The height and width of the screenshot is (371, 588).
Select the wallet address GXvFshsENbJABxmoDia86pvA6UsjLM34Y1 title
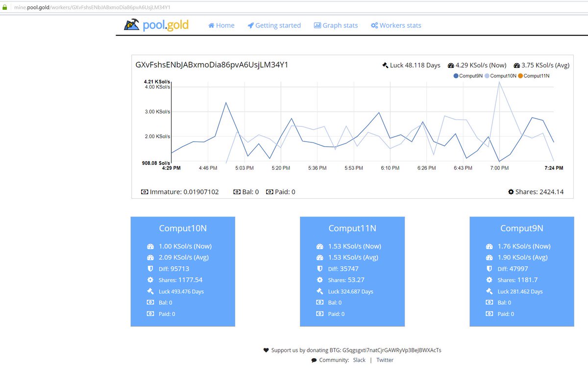212,65
